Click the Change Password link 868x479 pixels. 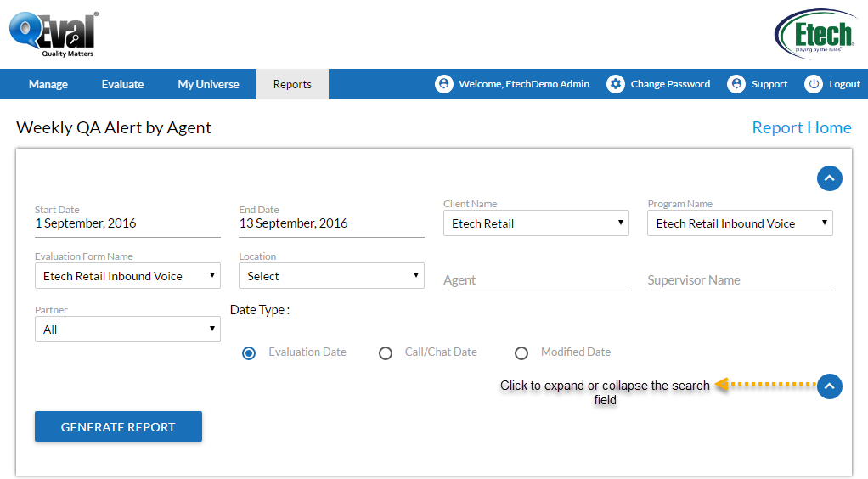[670, 84]
